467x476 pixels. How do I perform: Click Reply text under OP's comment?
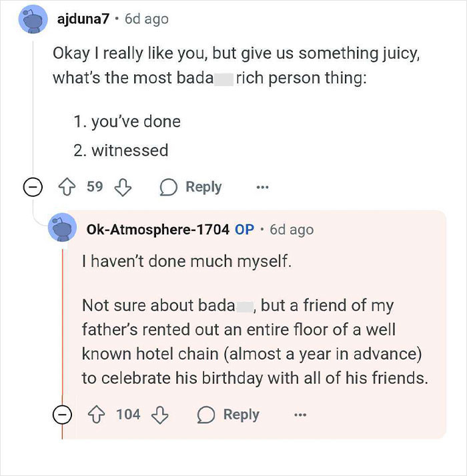(241, 415)
